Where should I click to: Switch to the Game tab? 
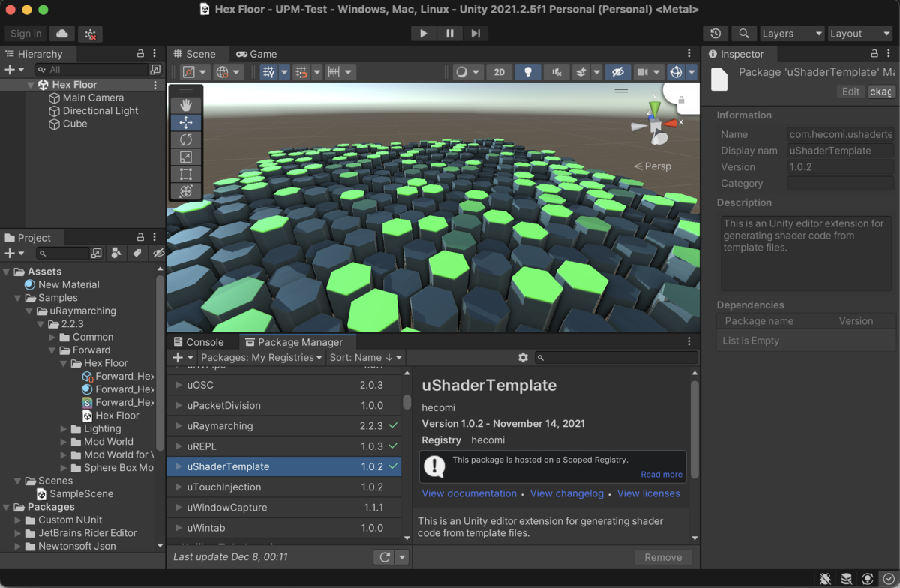coord(256,54)
